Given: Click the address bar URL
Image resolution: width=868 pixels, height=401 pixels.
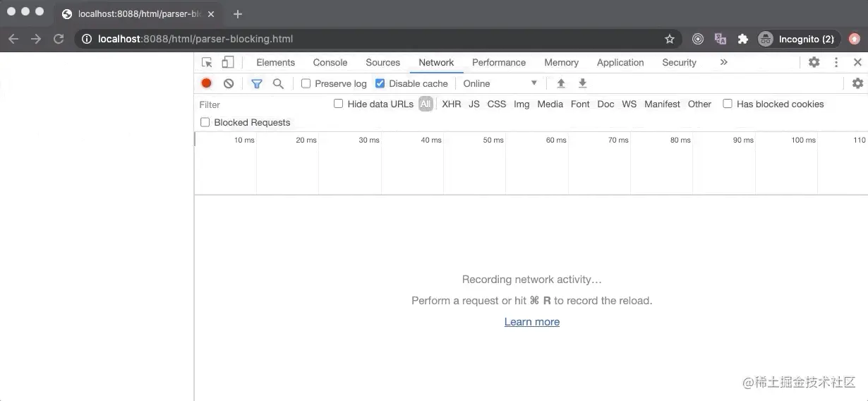Looking at the screenshot, I should click(195, 39).
